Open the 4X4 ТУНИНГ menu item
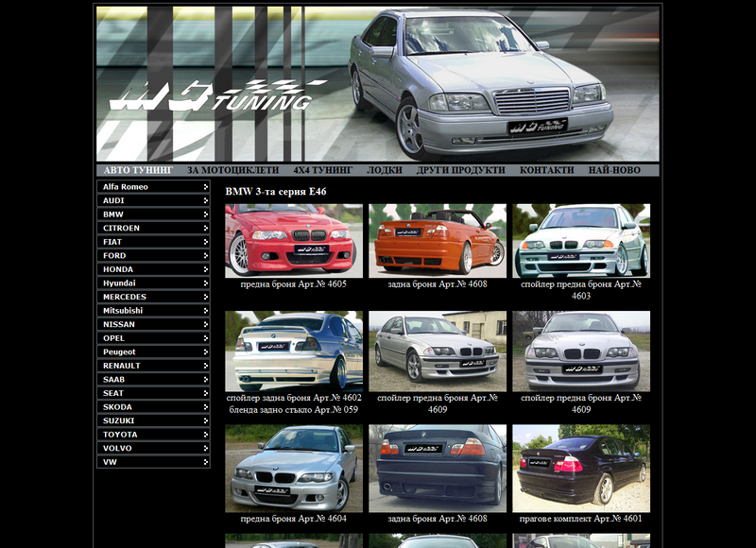Screen dimensions: 756x548 323,170
